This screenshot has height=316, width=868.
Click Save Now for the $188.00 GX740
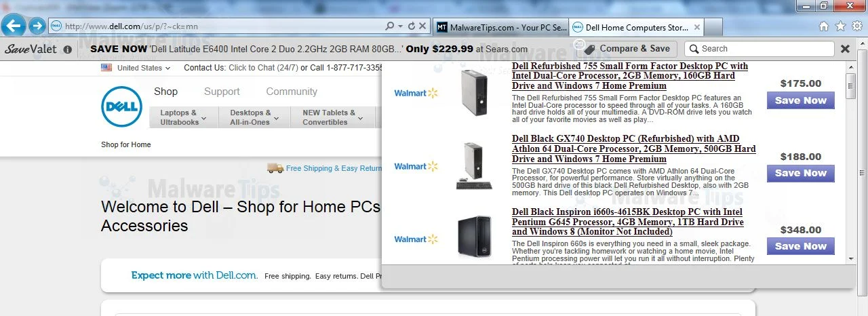(x=801, y=174)
